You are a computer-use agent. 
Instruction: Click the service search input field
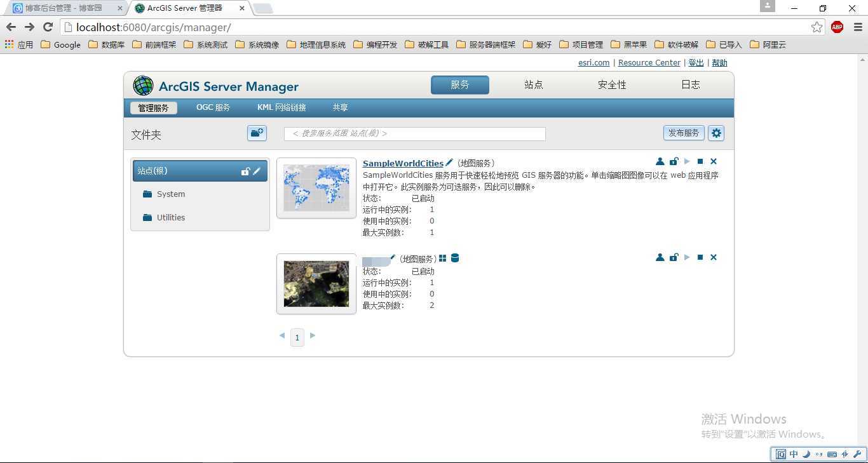point(415,133)
